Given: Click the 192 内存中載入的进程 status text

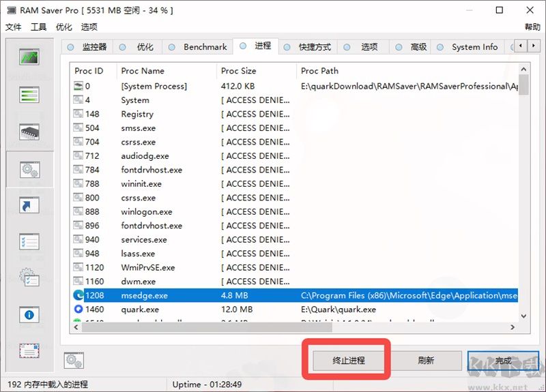Looking at the screenshot, I should pyautogui.click(x=48, y=385).
